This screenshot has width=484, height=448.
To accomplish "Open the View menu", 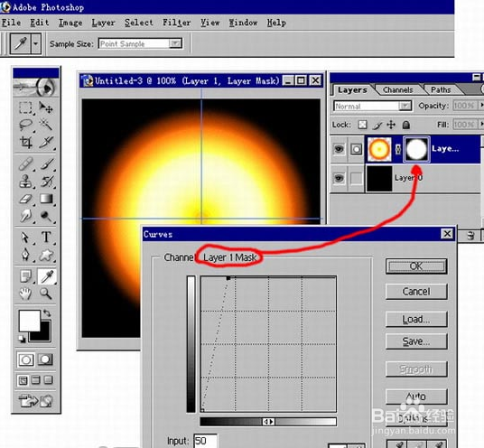I will click(x=210, y=23).
